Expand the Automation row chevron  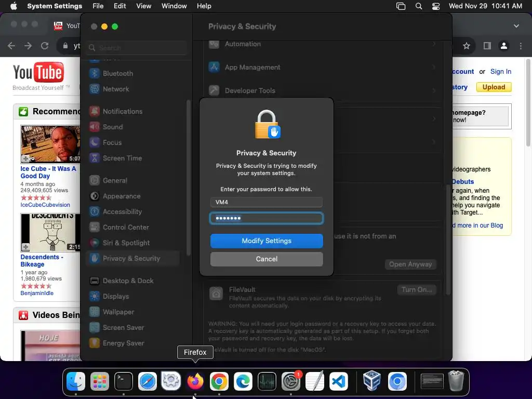[434, 44]
